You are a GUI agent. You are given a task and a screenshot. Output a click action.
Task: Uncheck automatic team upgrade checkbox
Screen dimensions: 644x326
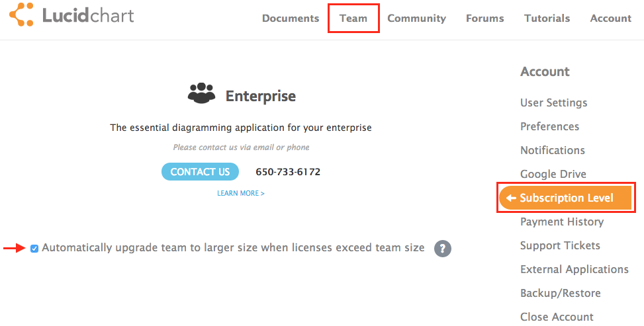point(34,249)
